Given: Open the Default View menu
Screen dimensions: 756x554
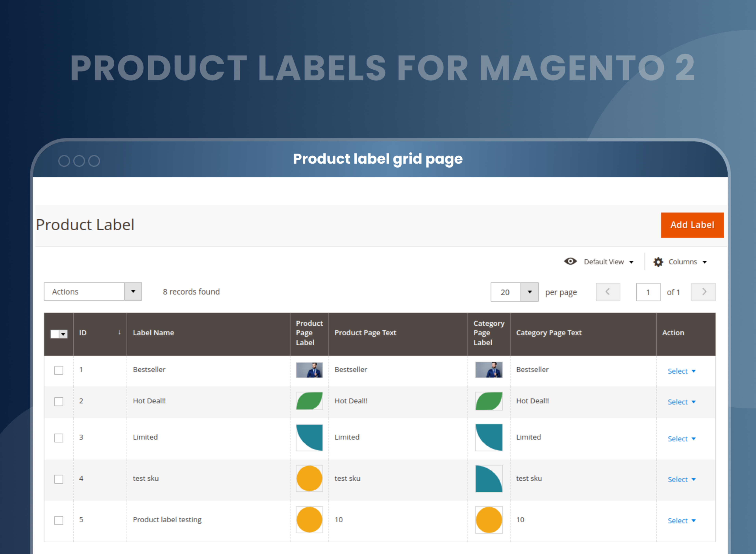Looking at the screenshot, I should (x=604, y=262).
